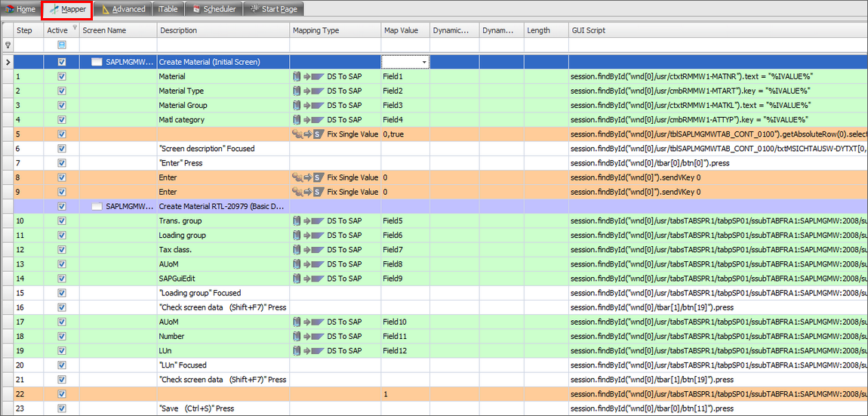
Task: Toggle Active checkbox for step 22
Action: (62, 393)
